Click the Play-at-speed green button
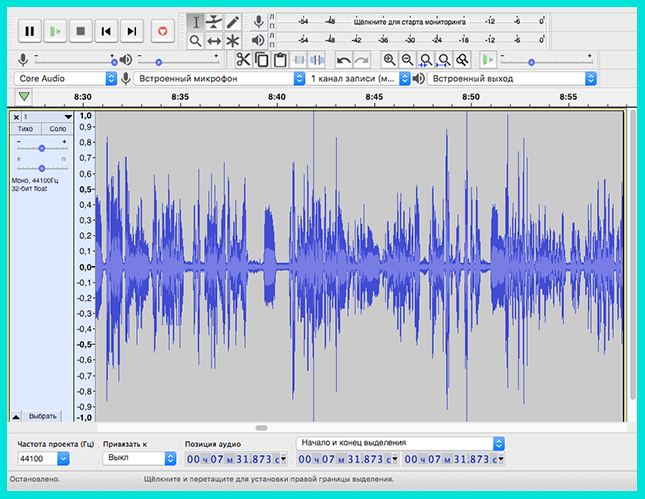 pos(488,60)
